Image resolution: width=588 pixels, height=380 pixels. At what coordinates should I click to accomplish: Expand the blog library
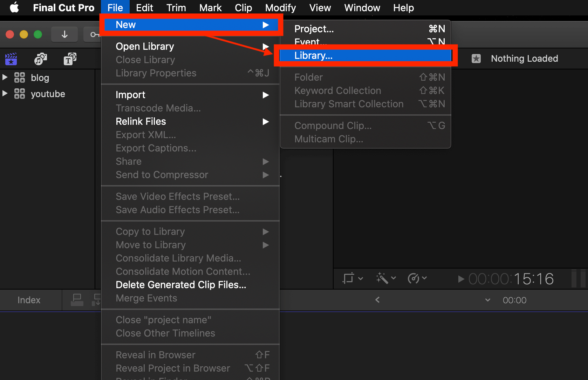(5, 77)
